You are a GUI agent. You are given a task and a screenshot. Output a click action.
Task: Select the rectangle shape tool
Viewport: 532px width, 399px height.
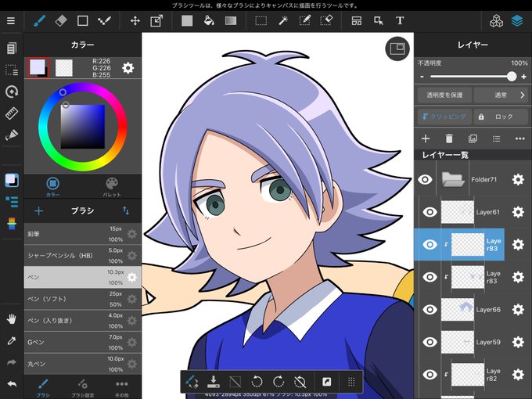(82, 20)
